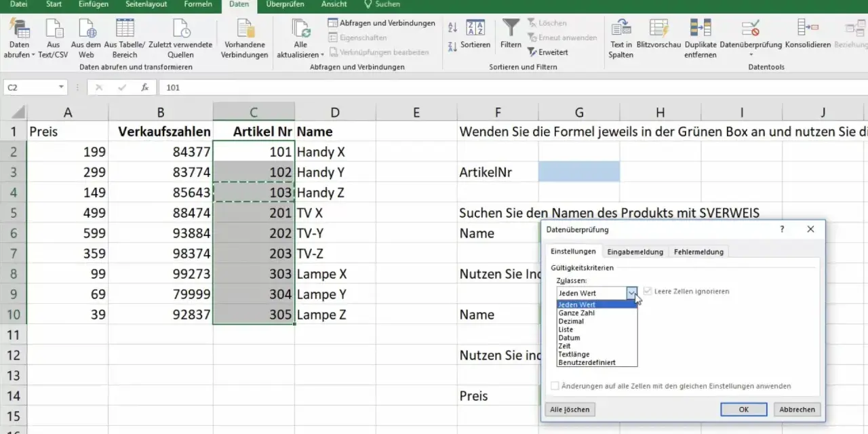Screen dimensions: 868x434
Task: Launch Text in Spalten
Action: click(x=621, y=39)
